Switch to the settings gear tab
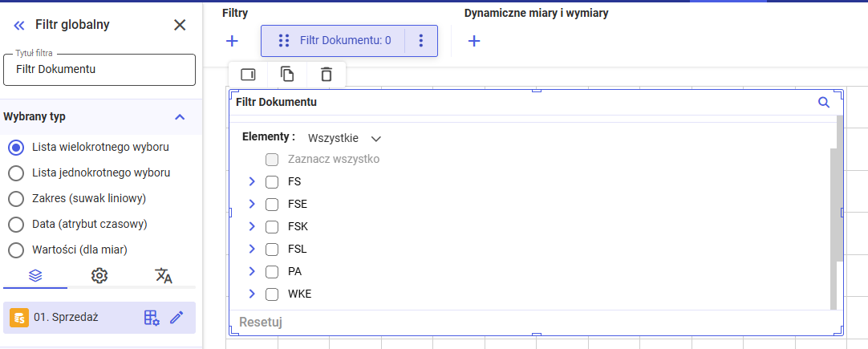The width and height of the screenshot is (868, 349). [x=99, y=275]
